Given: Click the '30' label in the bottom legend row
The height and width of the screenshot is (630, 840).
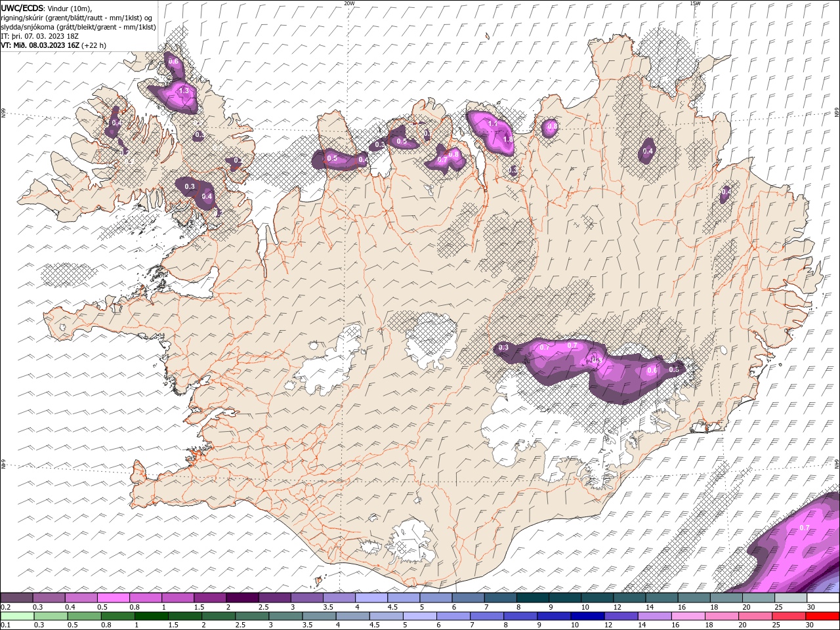Looking at the screenshot, I should coord(810,625).
